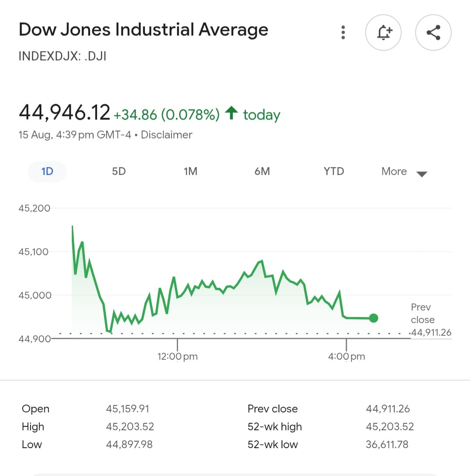Open the three-dot more options menu
Screen dimensions: 470x476
pyautogui.click(x=343, y=33)
